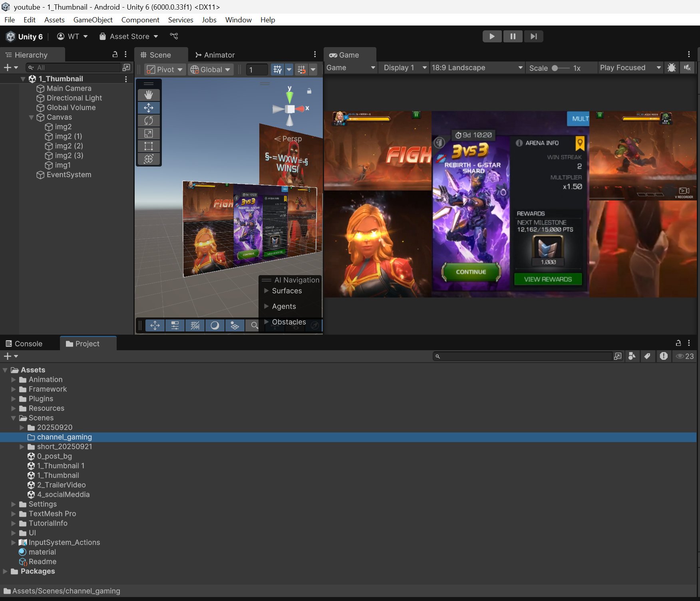Click the Play button
The width and height of the screenshot is (700, 601).
coord(492,36)
